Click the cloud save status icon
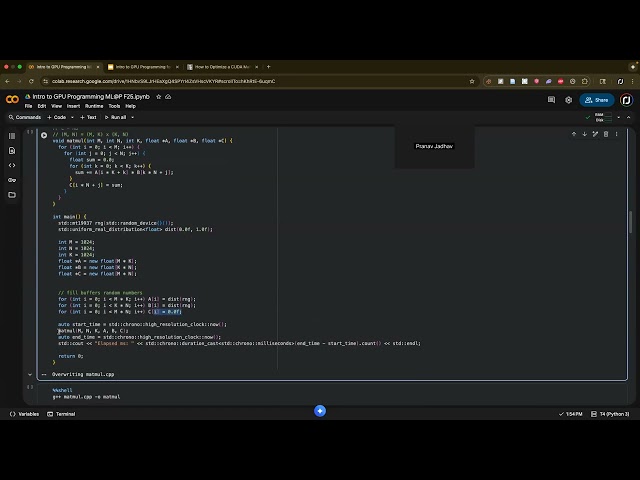Image resolution: width=640 pixels, height=480 pixels. (x=168, y=97)
